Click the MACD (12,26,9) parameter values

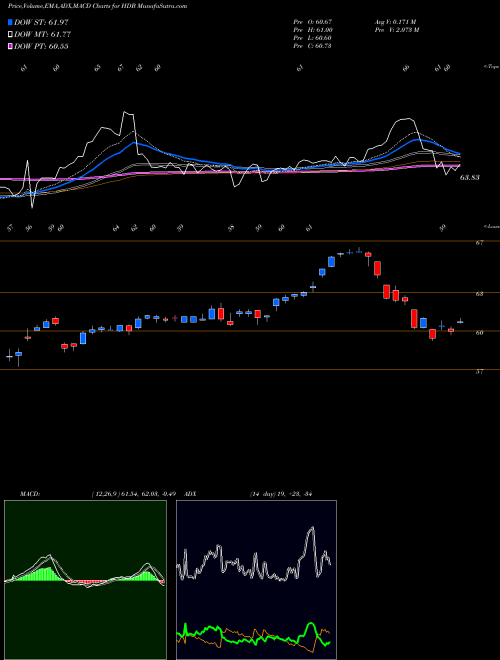click(x=136, y=494)
